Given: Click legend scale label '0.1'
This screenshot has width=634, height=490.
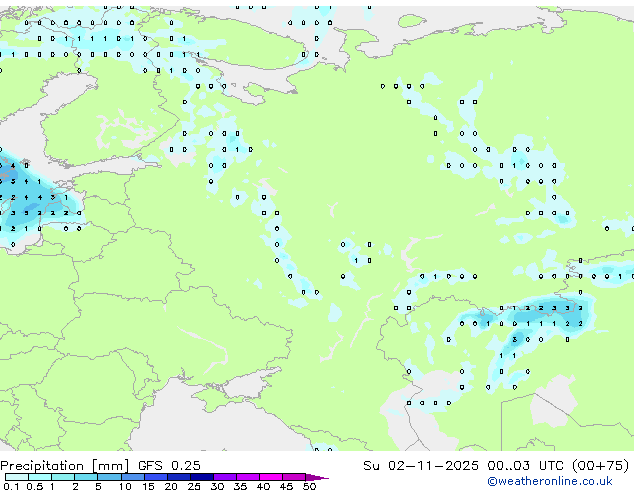Looking at the screenshot, I should click(x=11, y=486).
